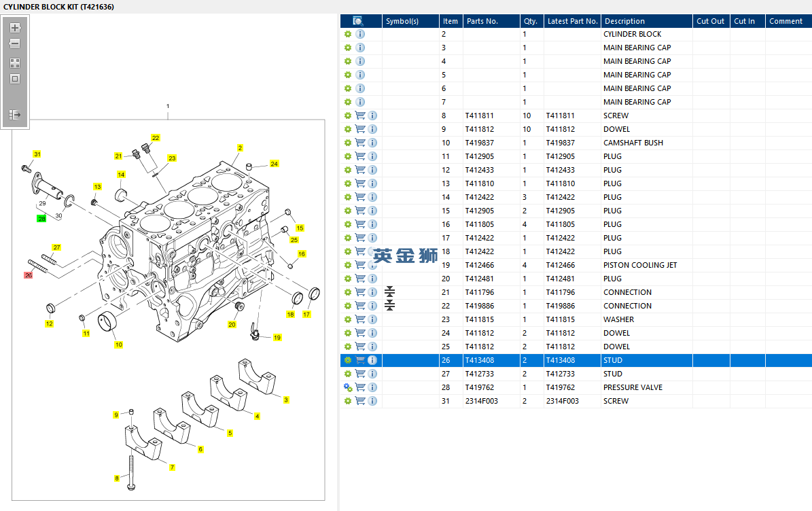This screenshot has height=511, width=812.
Task: Click the four-square grid view icon
Action: coord(15,63)
